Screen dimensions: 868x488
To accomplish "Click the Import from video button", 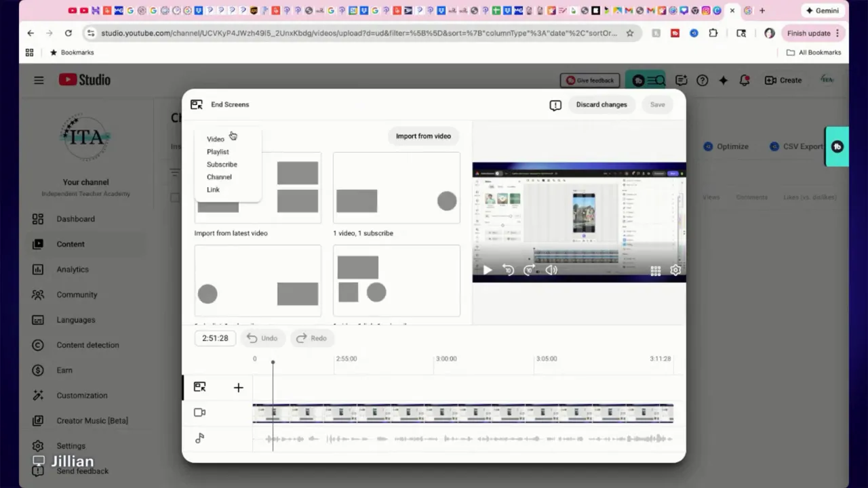I will [x=423, y=136].
